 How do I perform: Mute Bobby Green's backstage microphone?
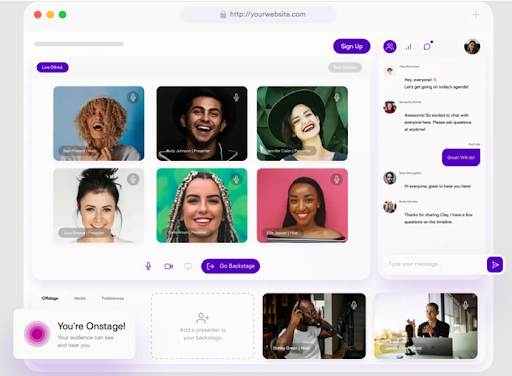click(x=354, y=305)
